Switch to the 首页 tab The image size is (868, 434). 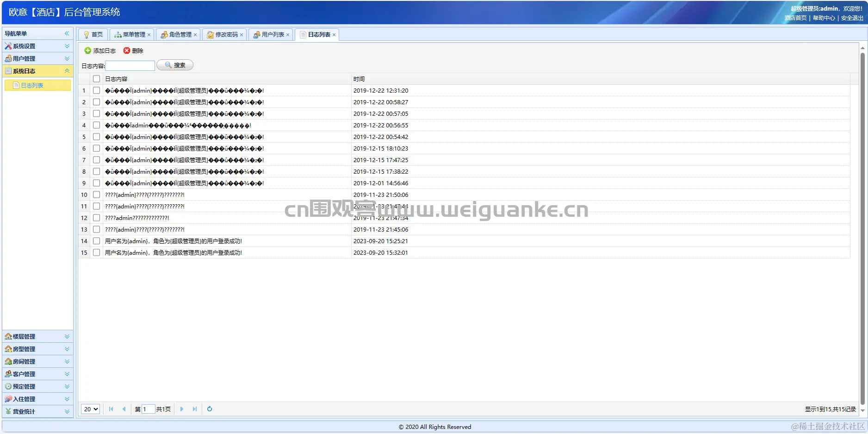coord(93,35)
